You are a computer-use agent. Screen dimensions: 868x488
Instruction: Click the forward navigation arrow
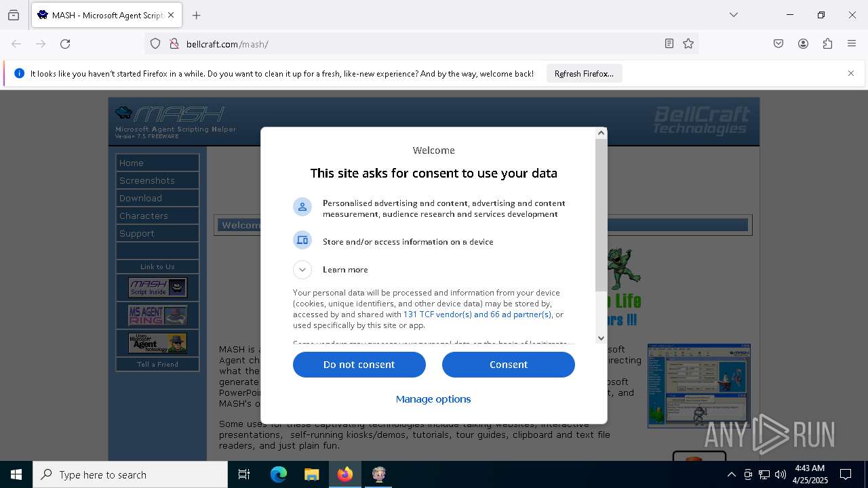click(x=41, y=44)
